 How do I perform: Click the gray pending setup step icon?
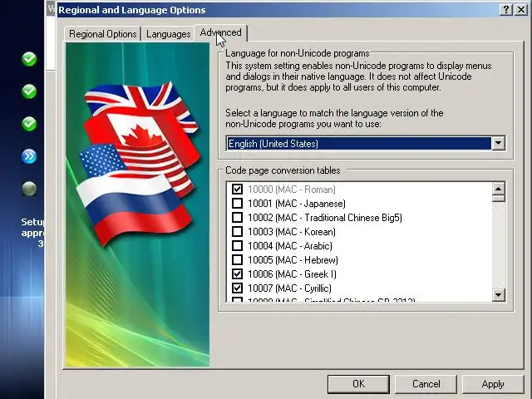[x=29, y=189]
